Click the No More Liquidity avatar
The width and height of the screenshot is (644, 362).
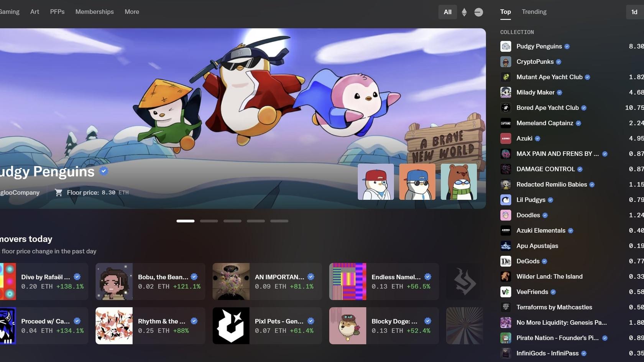pos(506,323)
